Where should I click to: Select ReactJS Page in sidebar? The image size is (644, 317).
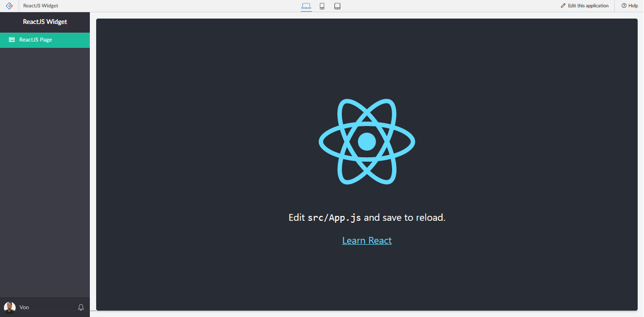[x=45, y=40]
